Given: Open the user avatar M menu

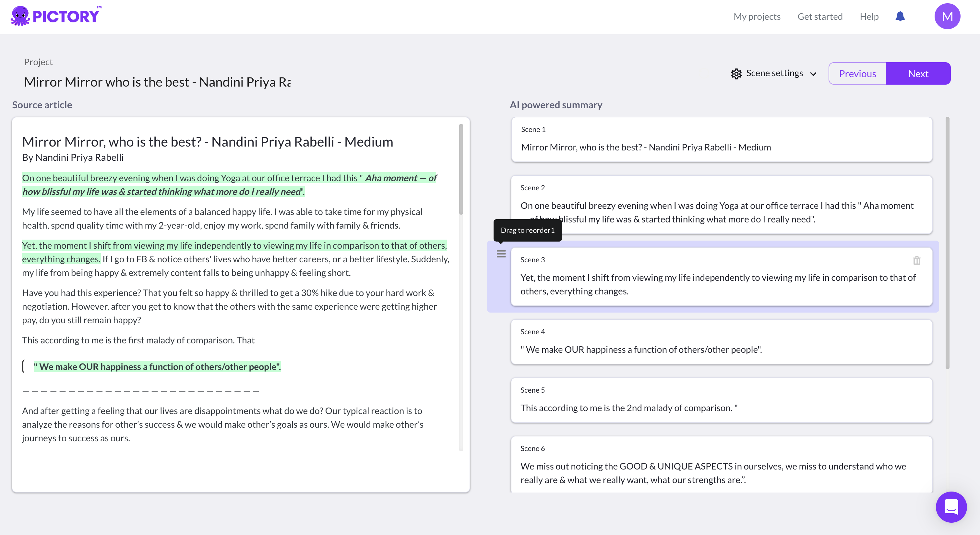Looking at the screenshot, I should (x=947, y=16).
